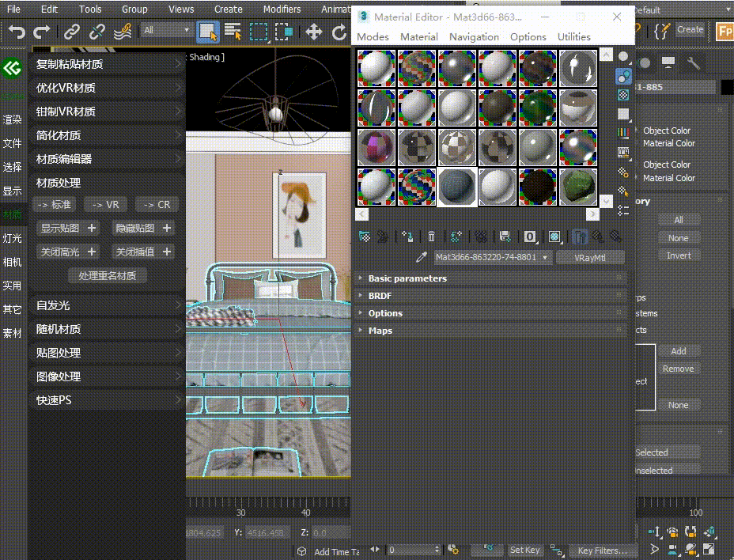Click the 处理重名材质 button
This screenshot has height=560, width=734.
[108, 276]
